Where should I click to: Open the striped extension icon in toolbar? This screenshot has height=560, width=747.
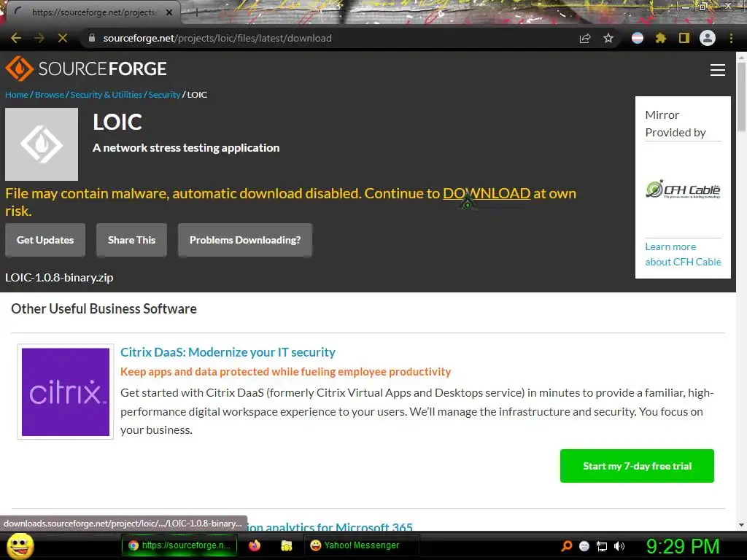point(638,38)
